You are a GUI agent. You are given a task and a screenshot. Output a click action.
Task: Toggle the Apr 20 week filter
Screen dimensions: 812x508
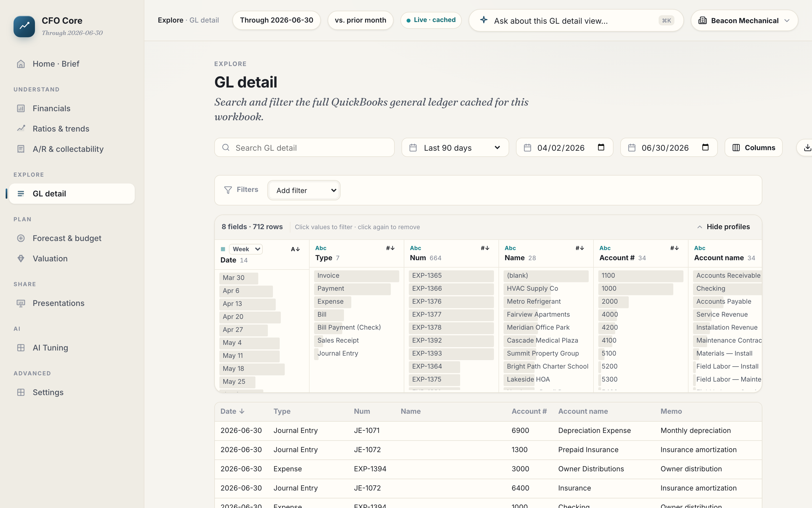point(262,317)
